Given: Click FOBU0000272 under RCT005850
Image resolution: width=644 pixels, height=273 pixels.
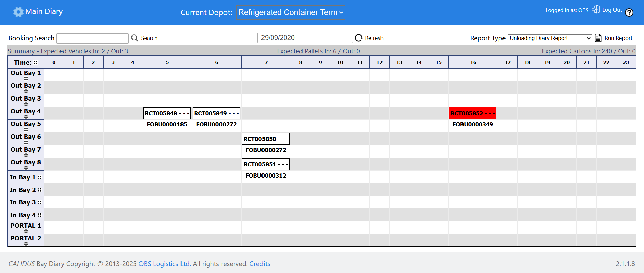Looking at the screenshot, I should click(266, 150).
